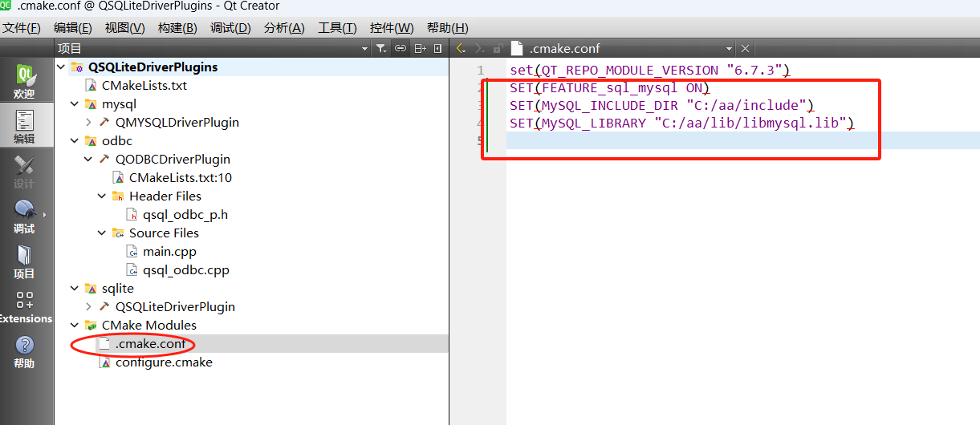
Task: Open the Help (帮助) mode
Action: click(25, 350)
